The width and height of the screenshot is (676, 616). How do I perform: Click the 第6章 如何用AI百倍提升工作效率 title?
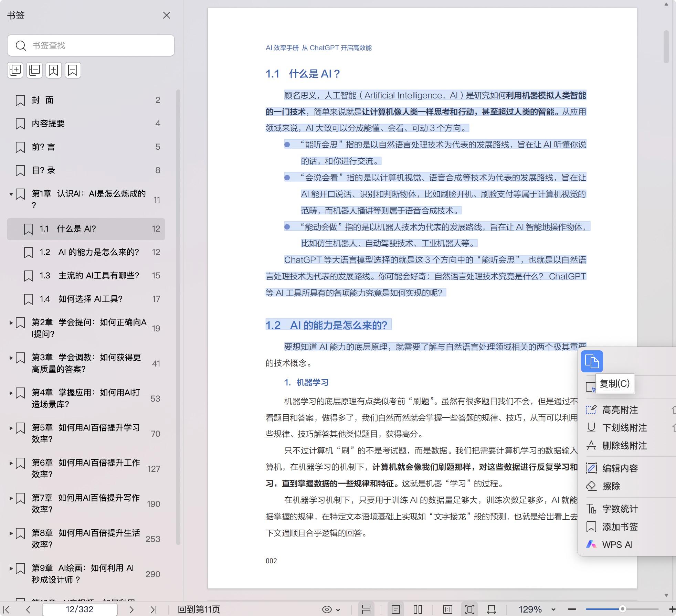86,468
